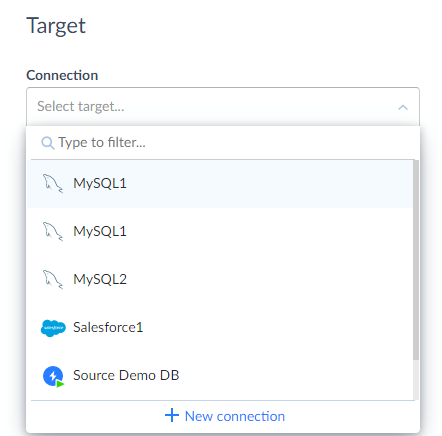The height and width of the screenshot is (436, 442).
Task: Click the Target section heading
Action: [x=56, y=26]
